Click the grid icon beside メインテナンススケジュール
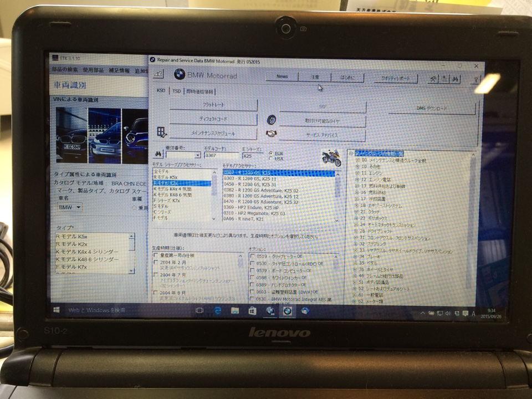Viewport: 532px width, 399px height. pos(161,132)
